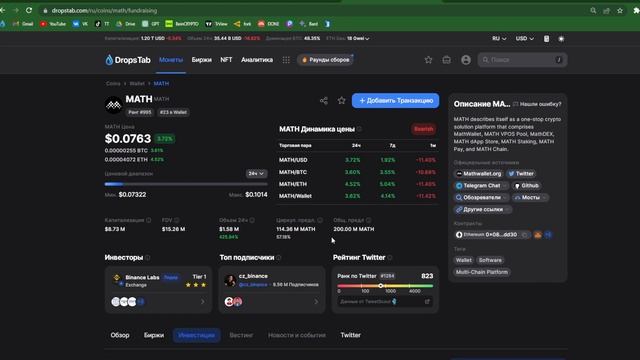The width and height of the screenshot is (640, 360).
Task: Open the RU language dropdown
Action: (x=499, y=38)
